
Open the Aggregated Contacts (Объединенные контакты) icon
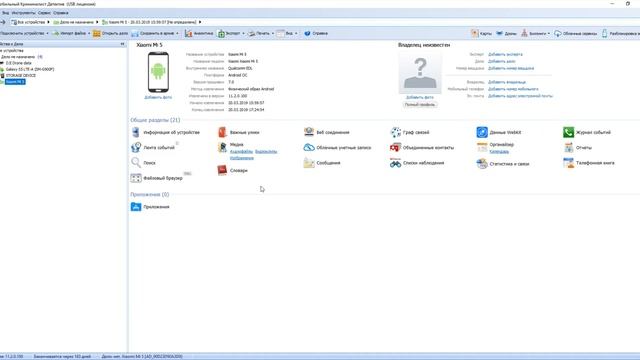[x=395, y=147]
